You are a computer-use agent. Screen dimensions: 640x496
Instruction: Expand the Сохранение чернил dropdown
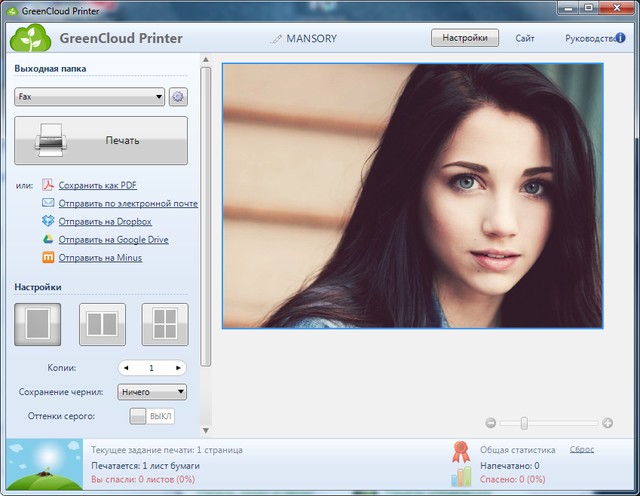pos(152,392)
